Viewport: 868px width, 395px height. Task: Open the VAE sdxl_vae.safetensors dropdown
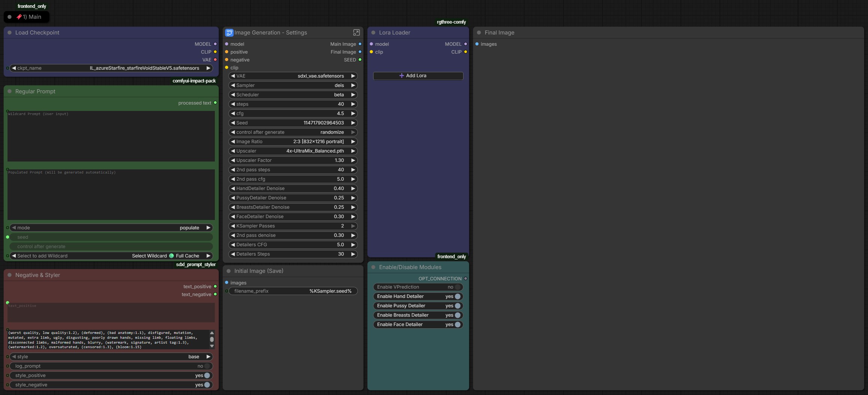[x=293, y=76]
